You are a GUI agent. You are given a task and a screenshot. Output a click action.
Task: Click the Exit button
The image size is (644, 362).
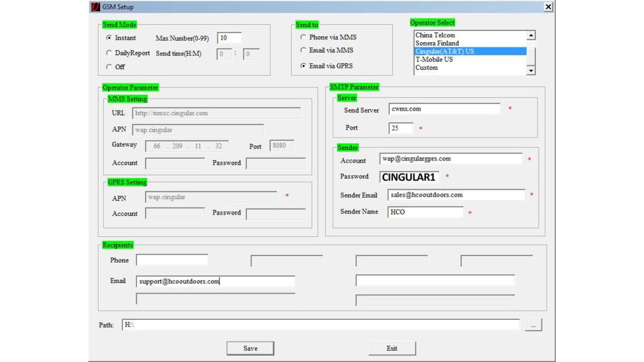(x=392, y=348)
